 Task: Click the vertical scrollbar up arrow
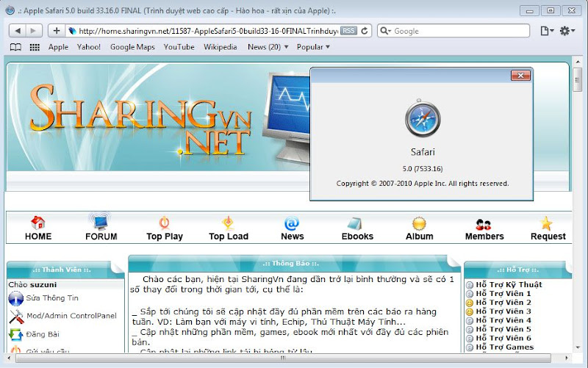[x=578, y=62]
